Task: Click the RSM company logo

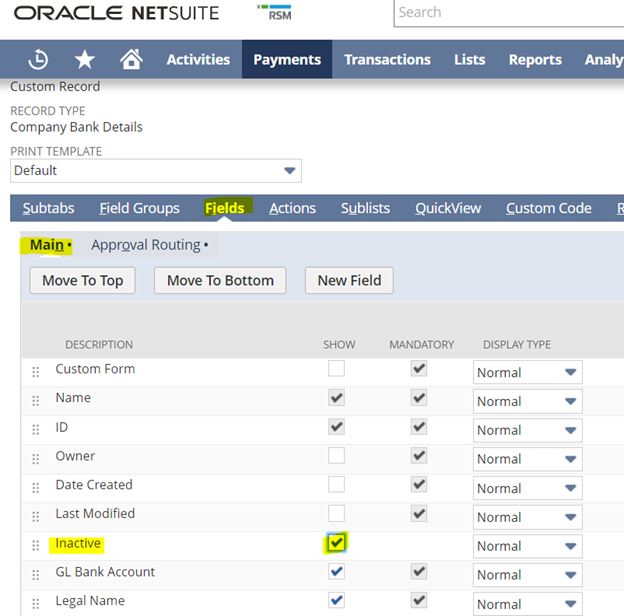Action: [x=274, y=13]
